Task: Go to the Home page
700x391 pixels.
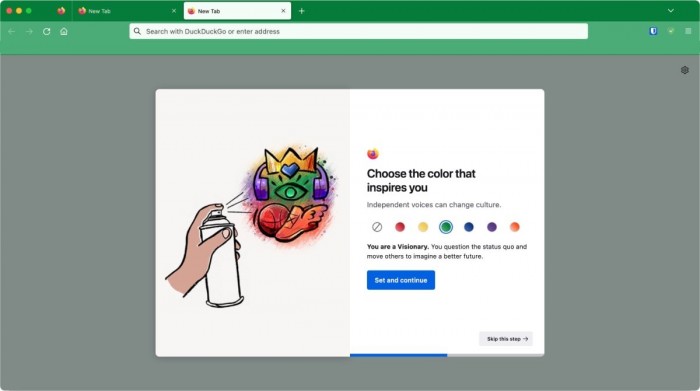Action: pos(64,31)
